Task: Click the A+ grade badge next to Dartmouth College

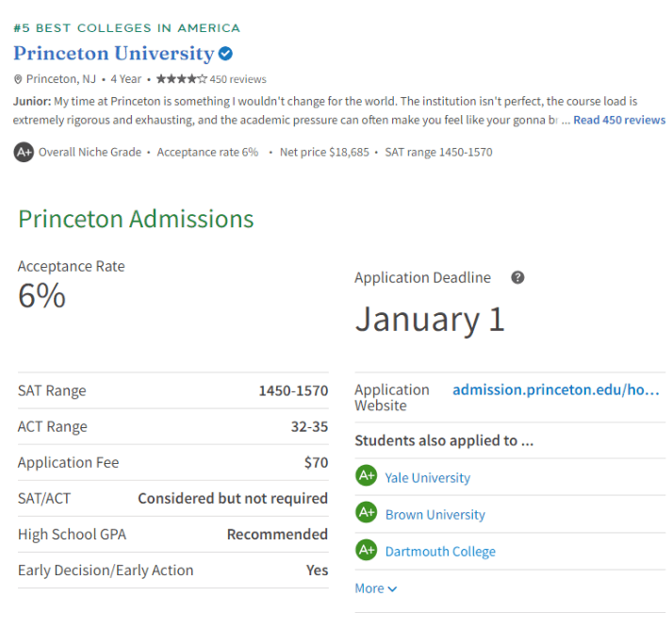Action: coord(367,550)
